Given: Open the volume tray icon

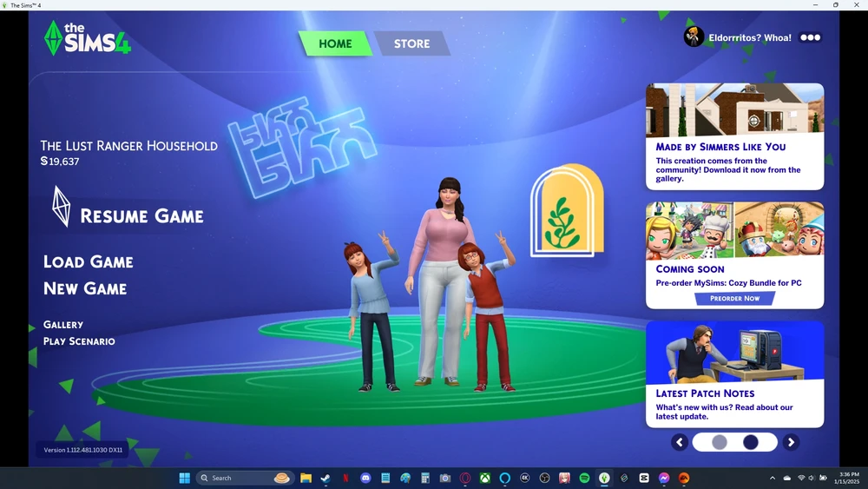Looking at the screenshot, I should click(812, 478).
